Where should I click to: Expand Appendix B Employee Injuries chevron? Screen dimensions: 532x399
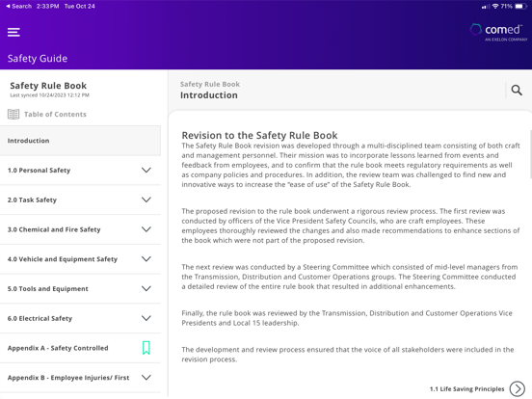point(146,377)
